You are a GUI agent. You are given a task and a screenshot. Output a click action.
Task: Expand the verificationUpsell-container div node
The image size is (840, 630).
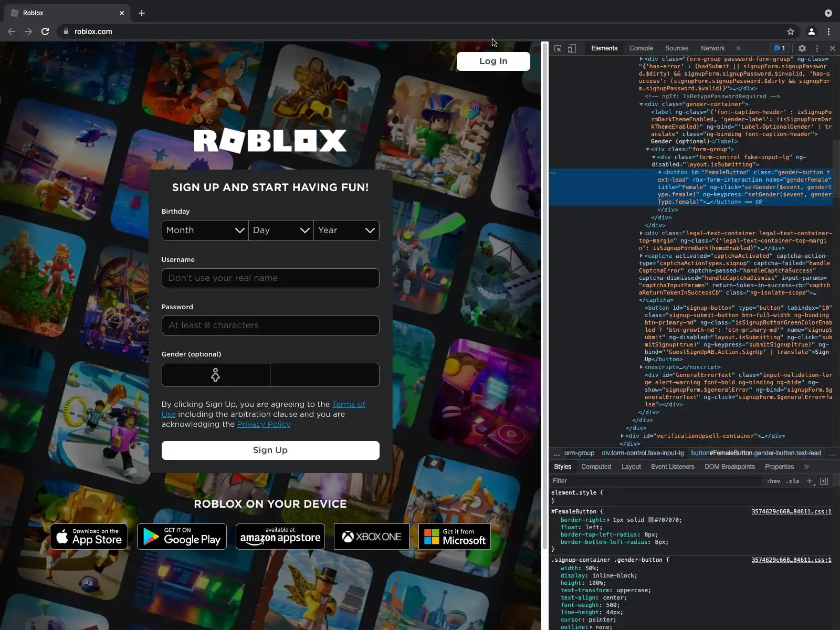[622, 436]
